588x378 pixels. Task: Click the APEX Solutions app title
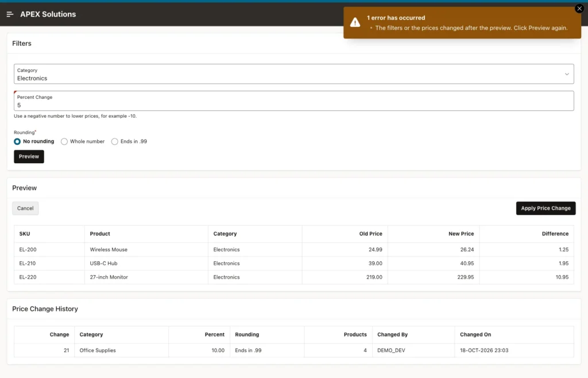click(x=48, y=14)
